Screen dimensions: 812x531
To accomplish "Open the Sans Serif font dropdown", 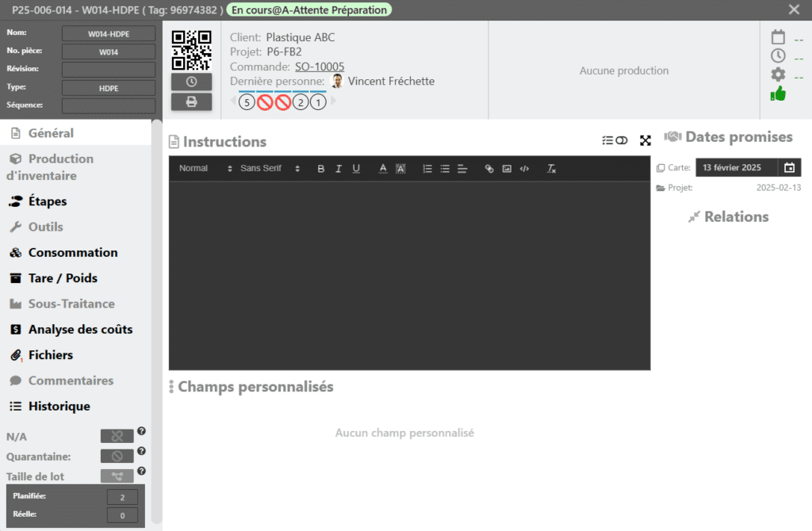I will (270, 169).
